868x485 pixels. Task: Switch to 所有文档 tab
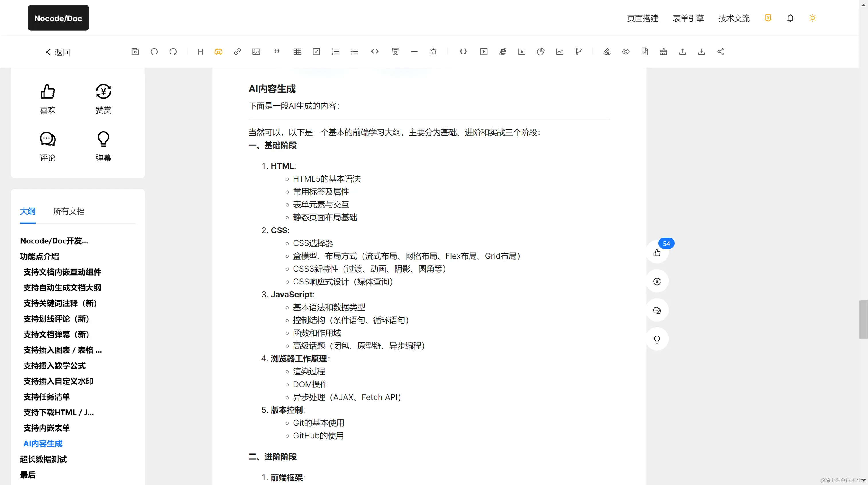(69, 211)
